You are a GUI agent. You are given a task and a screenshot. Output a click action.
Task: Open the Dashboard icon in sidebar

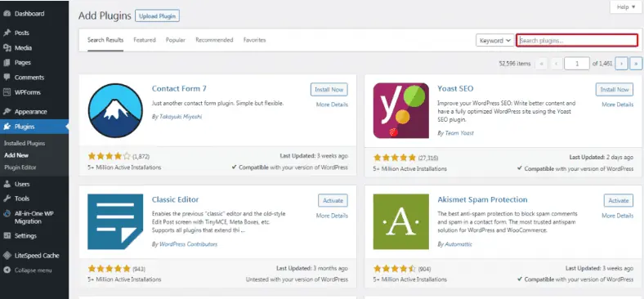(7, 14)
